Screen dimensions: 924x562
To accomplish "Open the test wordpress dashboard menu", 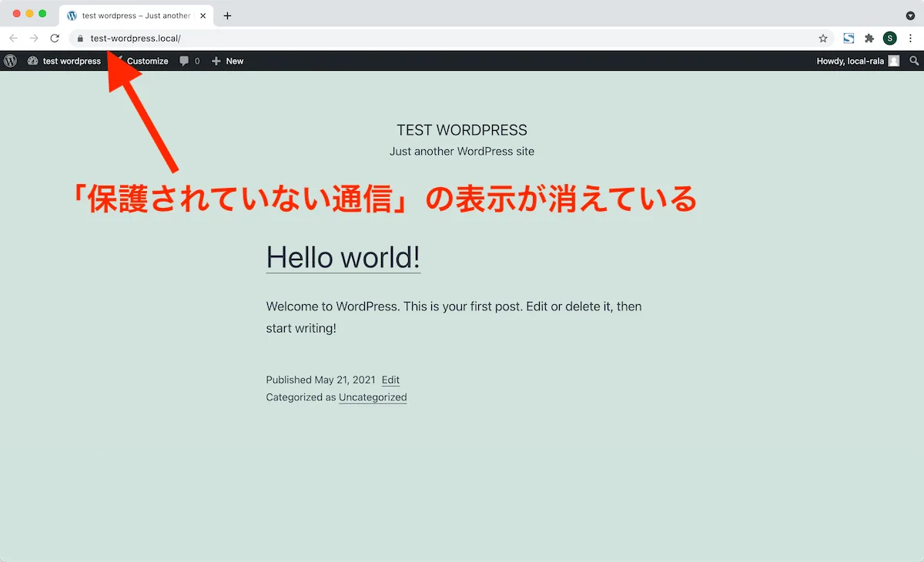I will (x=64, y=61).
